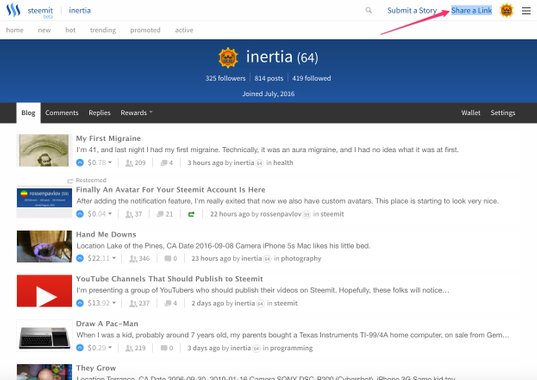Open the YouTube Channels post thumbnail
Image resolution: width=537 pixels, height=380 pixels.
45,291
